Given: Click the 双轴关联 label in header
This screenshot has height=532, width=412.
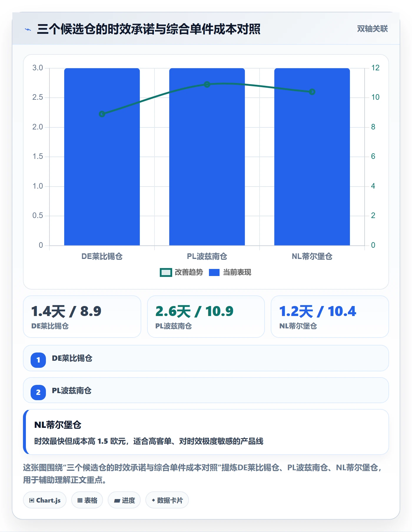Looking at the screenshot, I should [x=373, y=29].
